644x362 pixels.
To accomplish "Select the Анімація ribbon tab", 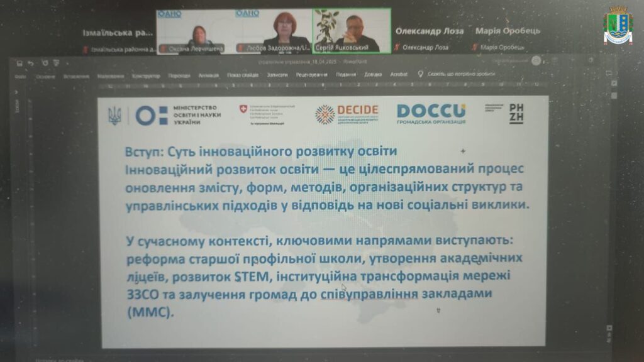I will [209, 75].
